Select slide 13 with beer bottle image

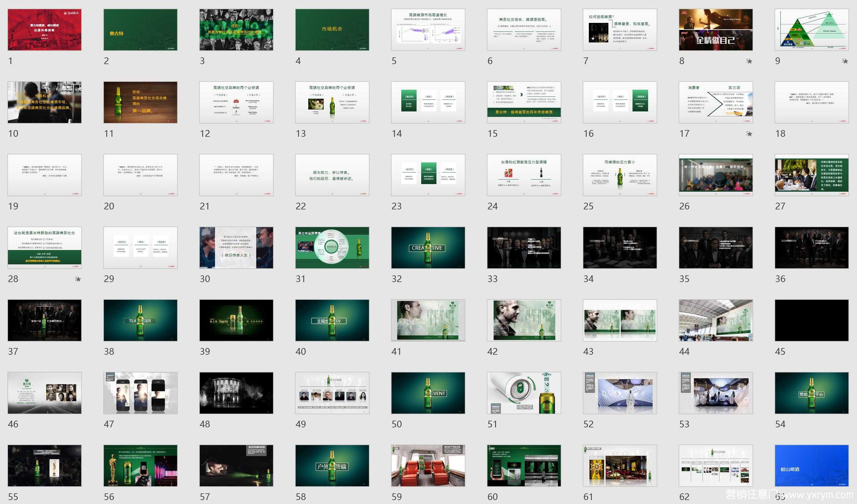332,102
